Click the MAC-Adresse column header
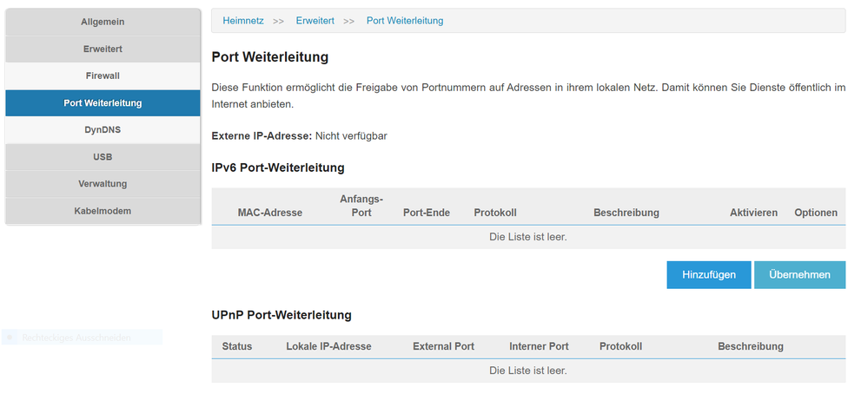The image size is (868, 407). pos(270,213)
